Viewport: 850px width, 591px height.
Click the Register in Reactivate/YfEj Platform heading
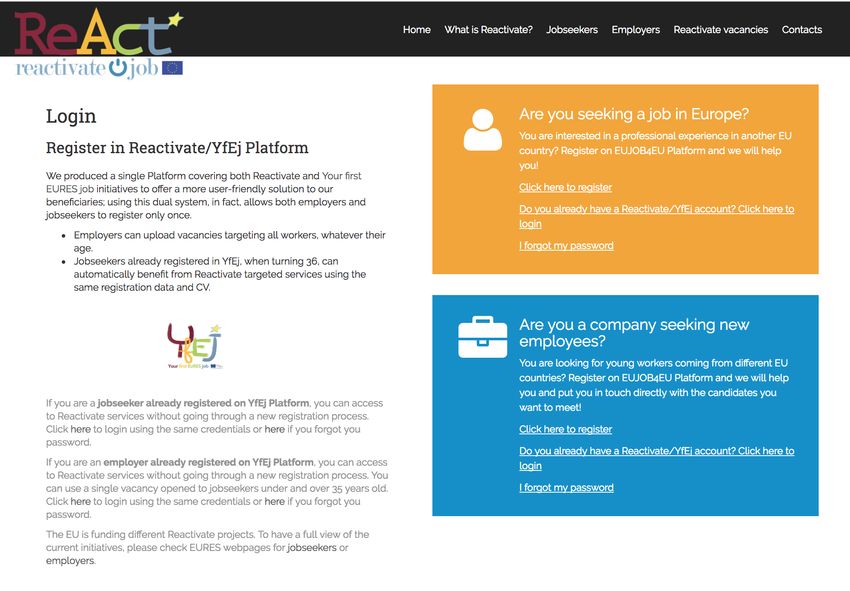177,147
